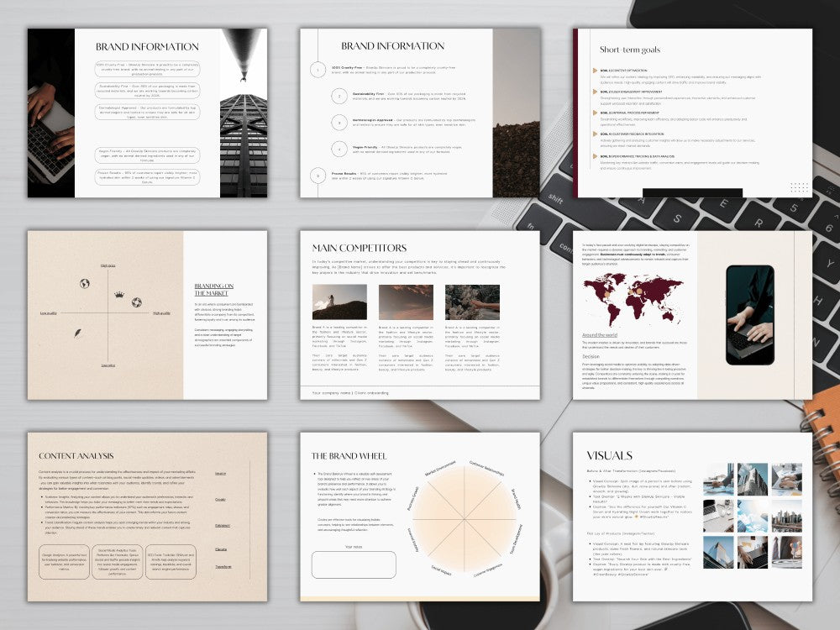This screenshot has height=630, width=840.
Task: Click numbered circle 1 beside 100% Cruelty-Free
Action: (316, 71)
